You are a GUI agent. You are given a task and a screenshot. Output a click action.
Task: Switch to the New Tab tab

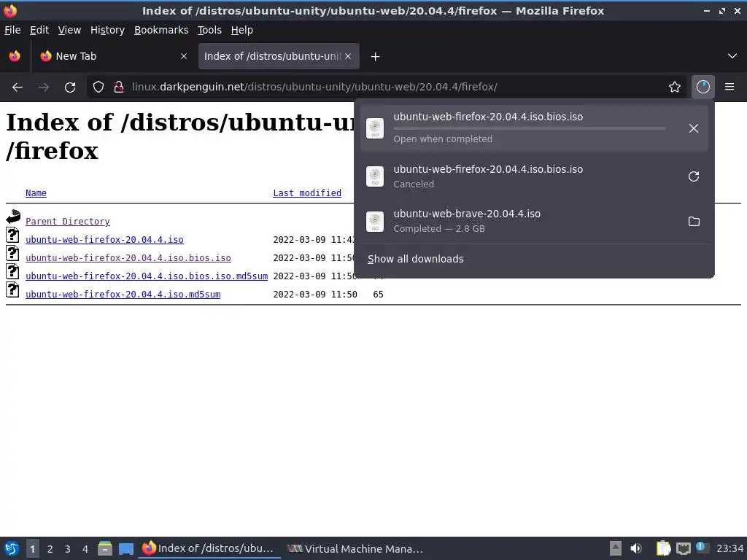[112, 56]
